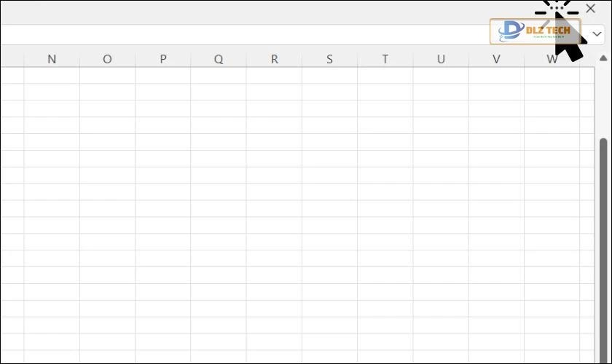This screenshot has width=612, height=364.
Task: Select column O header
Action: (x=107, y=59)
